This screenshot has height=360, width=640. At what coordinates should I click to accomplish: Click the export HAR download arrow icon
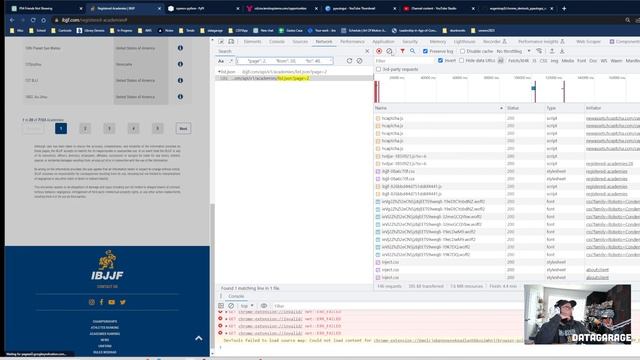click(x=562, y=51)
